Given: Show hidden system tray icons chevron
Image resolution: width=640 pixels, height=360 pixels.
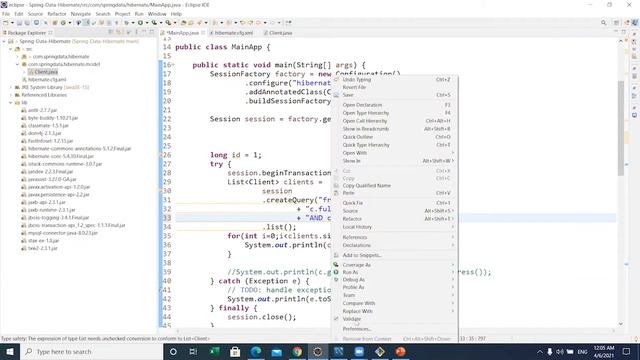Looking at the screenshot, I should click(x=540, y=351).
